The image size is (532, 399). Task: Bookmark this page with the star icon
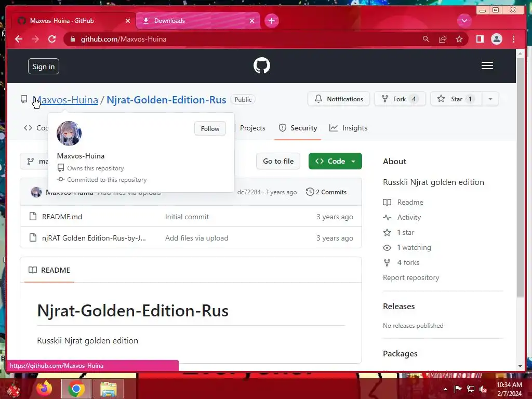click(x=459, y=39)
